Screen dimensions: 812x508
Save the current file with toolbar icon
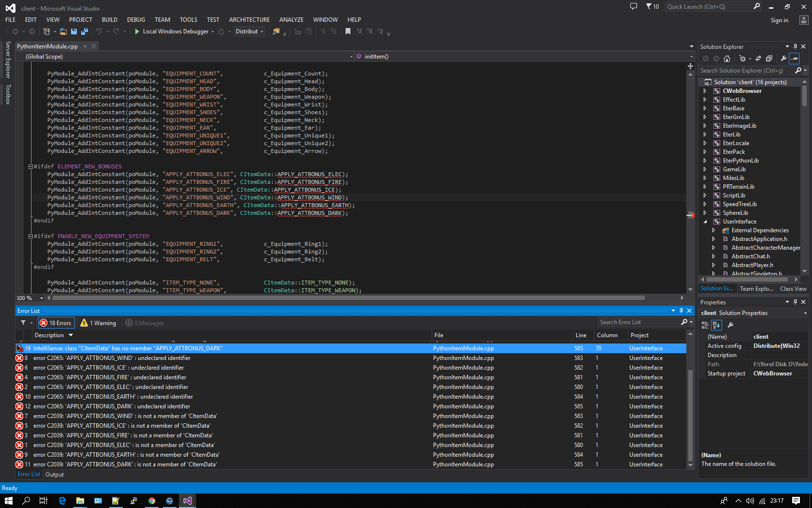74,31
